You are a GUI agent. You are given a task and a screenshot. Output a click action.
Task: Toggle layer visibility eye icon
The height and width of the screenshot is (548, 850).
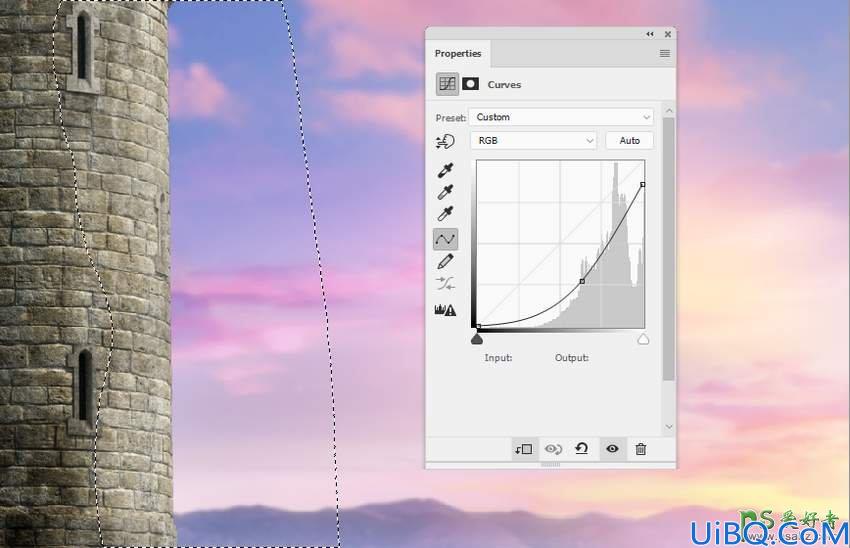pyautogui.click(x=613, y=449)
